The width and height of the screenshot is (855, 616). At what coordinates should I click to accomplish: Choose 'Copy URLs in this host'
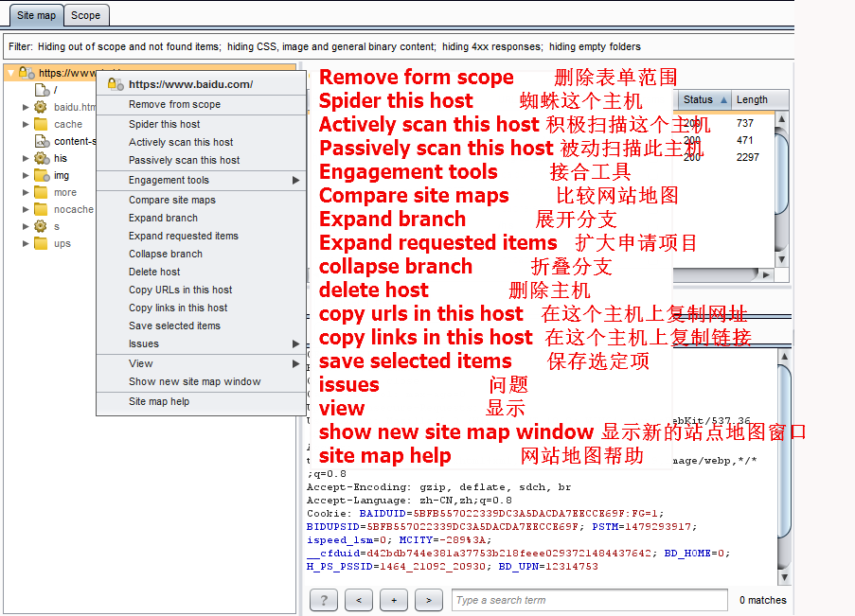[201, 290]
